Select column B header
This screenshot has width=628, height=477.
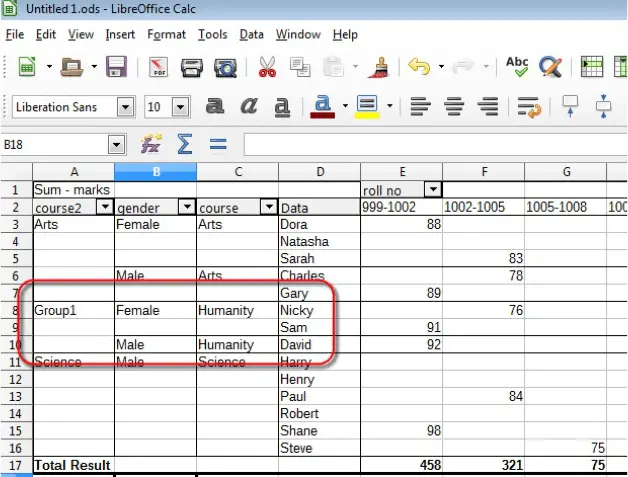(x=155, y=172)
